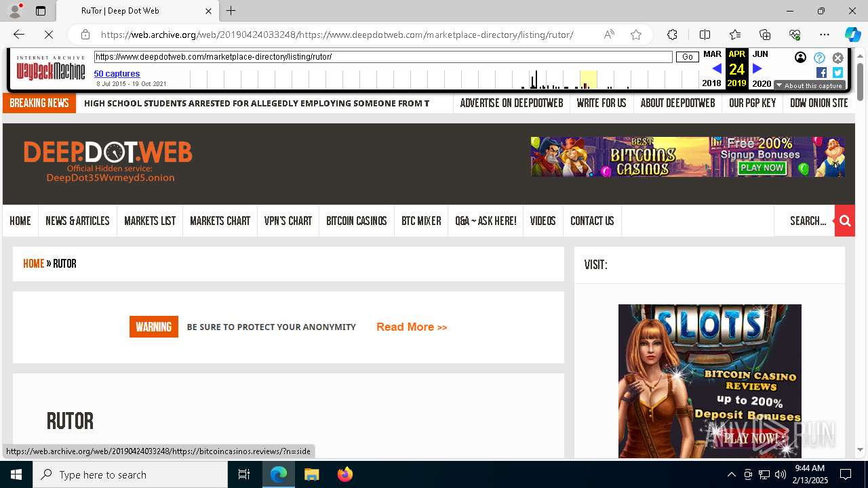Open the 50 captures link

coord(117,73)
